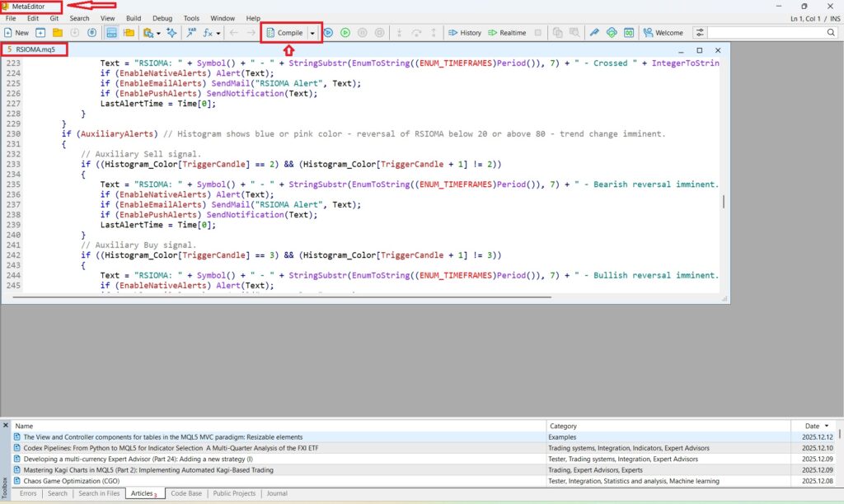
Task: Click the search magnifier icon in the toolbar
Action: (x=831, y=33)
